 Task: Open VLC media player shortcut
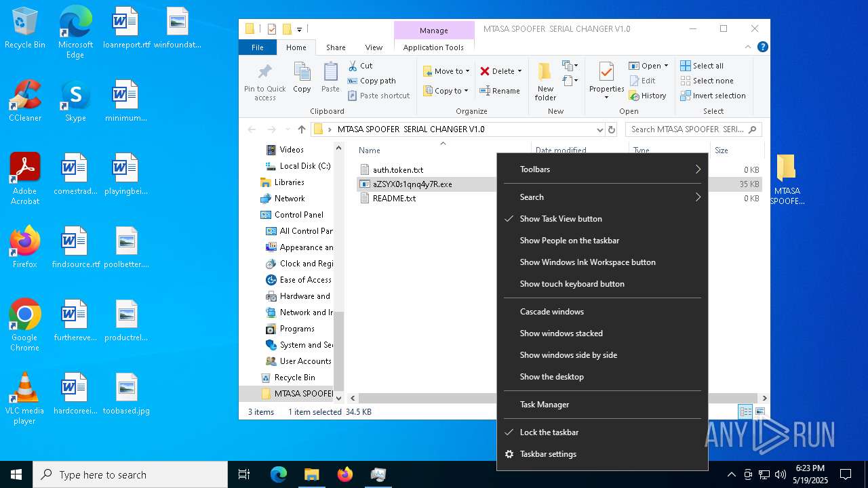click(25, 398)
